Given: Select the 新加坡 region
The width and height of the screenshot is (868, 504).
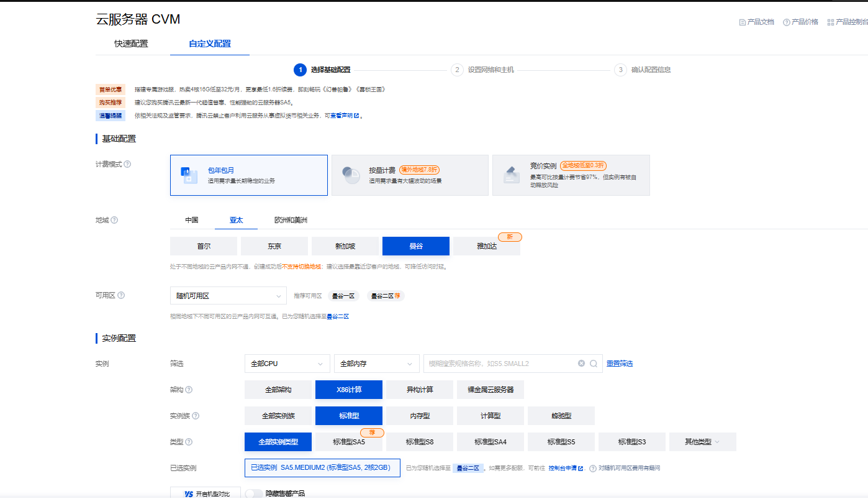Looking at the screenshot, I should pyautogui.click(x=345, y=246).
